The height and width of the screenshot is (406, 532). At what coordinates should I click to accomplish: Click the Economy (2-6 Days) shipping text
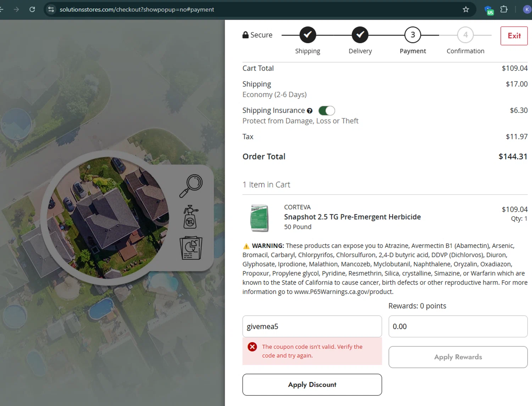click(275, 95)
